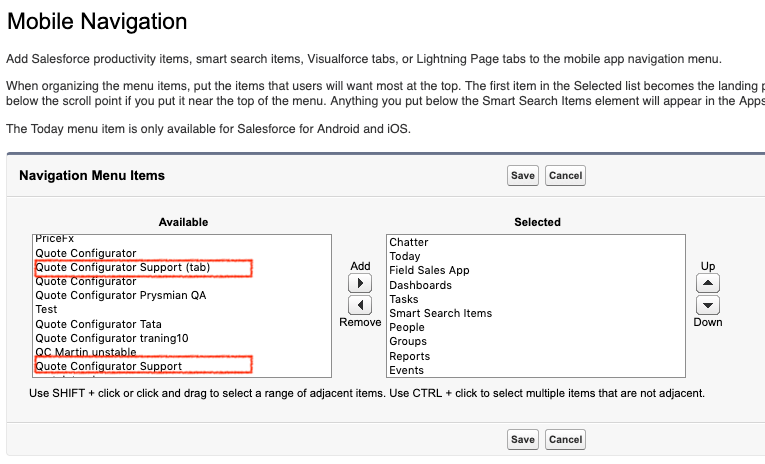This screenshot has height=464, width=765.
Task: Select Dashboards in Selected list
Action: click(x=536, y=285)
